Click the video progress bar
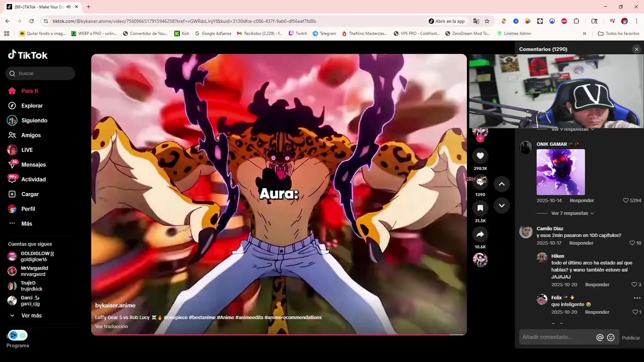This screenshot has height=362, width=644. [279, 334]
